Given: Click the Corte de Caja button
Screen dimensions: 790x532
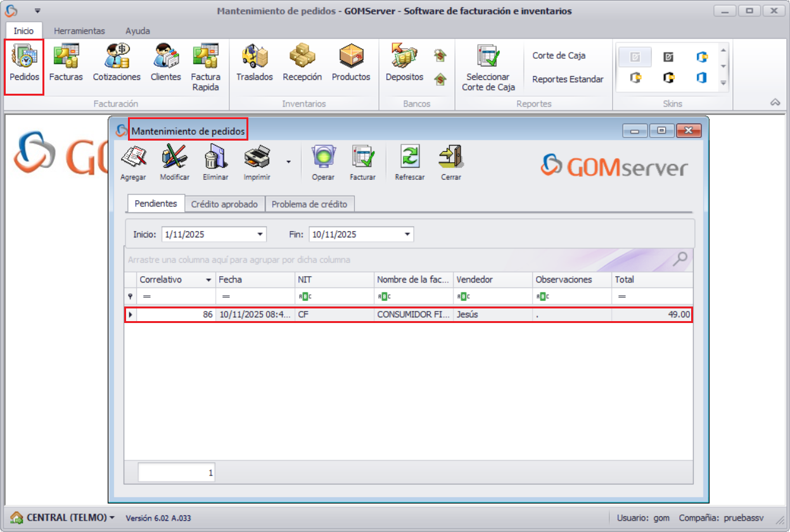Looking at the screenshot, I should 559,56.
